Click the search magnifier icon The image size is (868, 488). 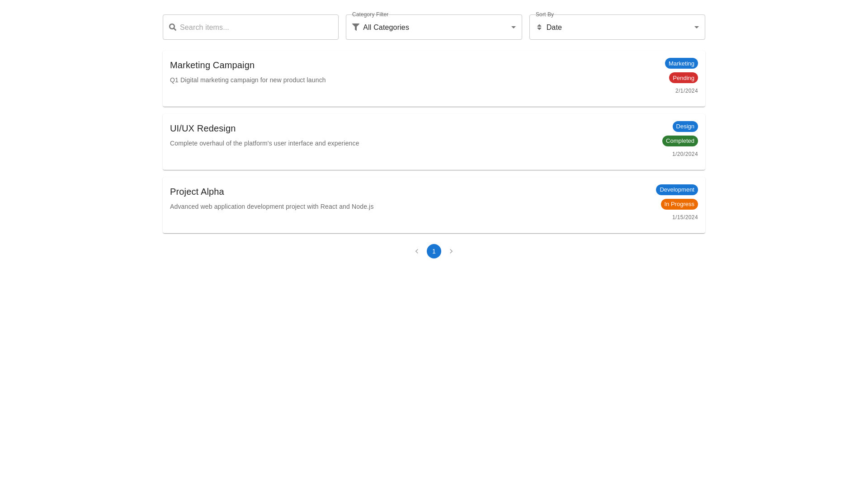(172, 27)
